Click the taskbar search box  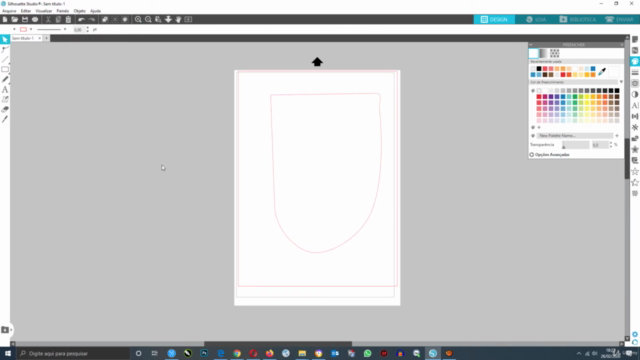click(x=73, y=353)
